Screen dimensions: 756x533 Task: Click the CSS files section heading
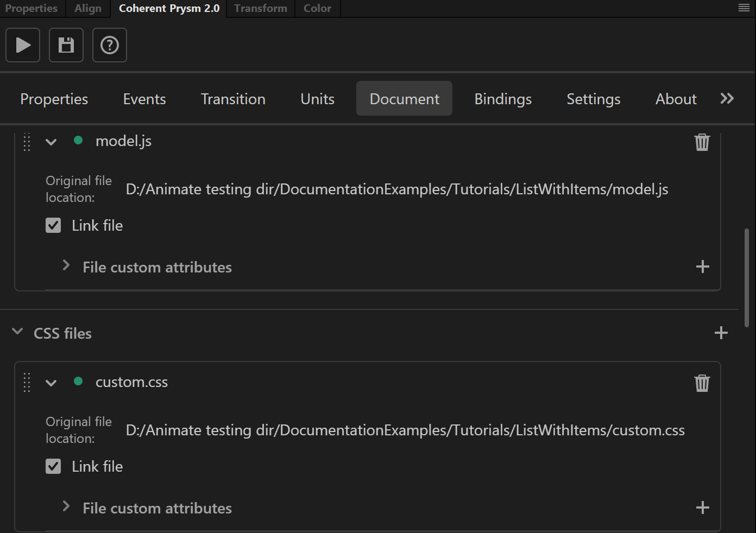62,333
